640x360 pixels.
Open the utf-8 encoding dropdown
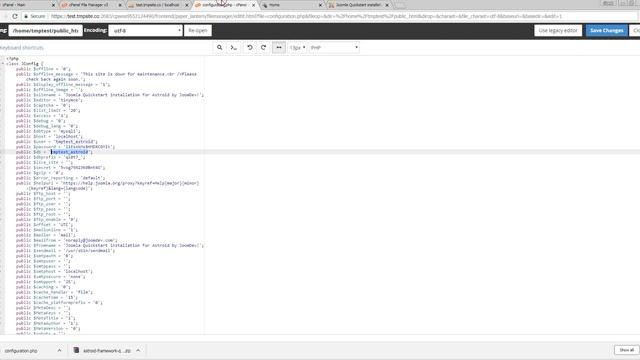tap(145, 31)
